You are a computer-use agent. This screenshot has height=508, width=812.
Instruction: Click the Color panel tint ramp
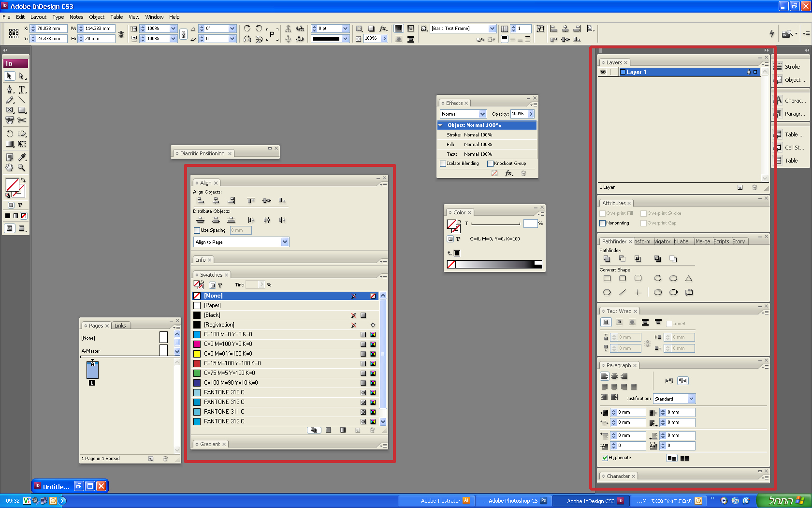click(494, 264)
